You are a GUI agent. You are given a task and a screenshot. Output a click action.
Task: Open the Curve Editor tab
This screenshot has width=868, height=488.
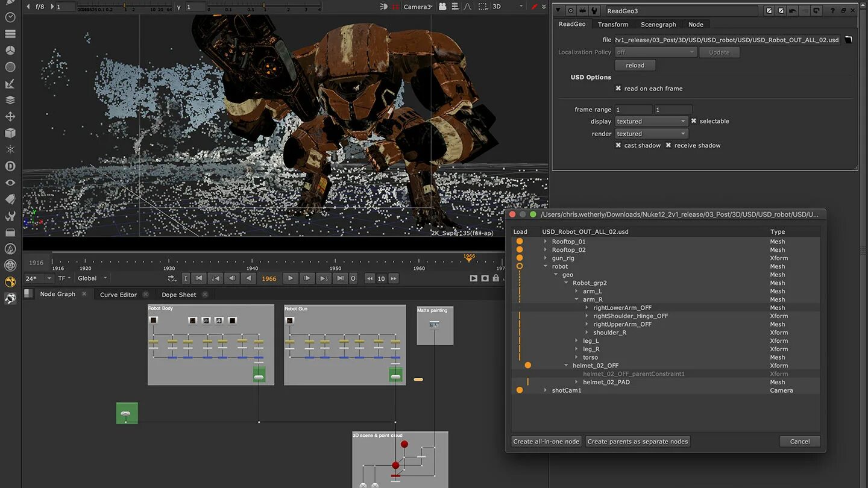[x=118, y=295]
